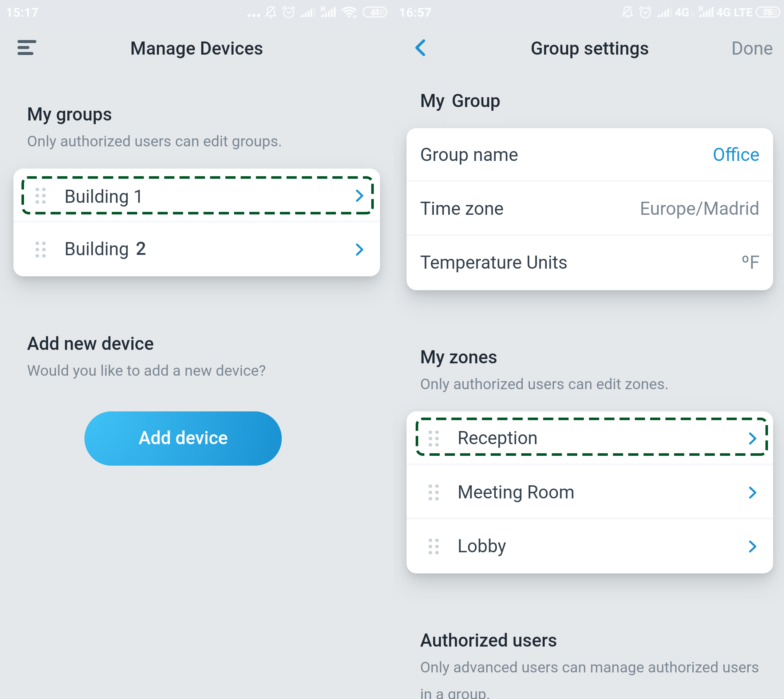Select the Building 2 group row

tap(192, 249)
